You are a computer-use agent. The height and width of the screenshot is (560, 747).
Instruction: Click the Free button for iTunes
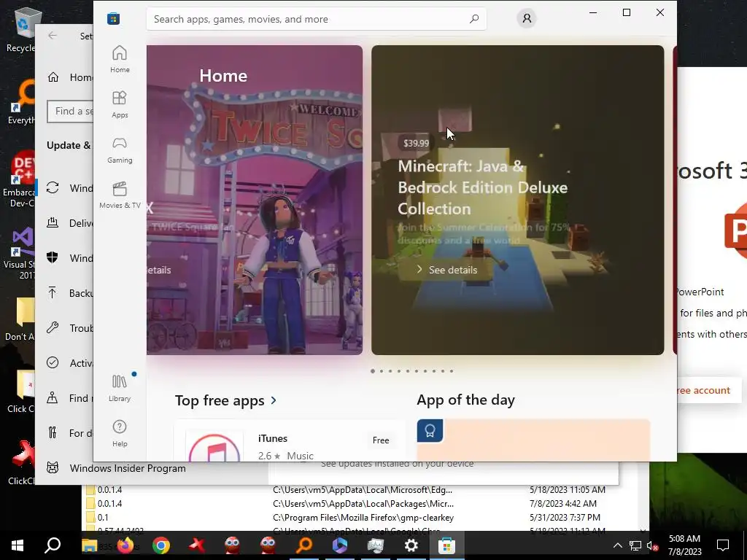click(x=381, y=440)
